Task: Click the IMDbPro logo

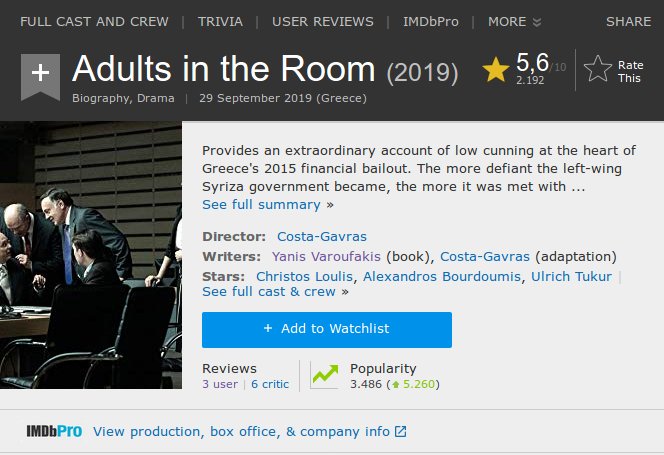Action: [x=54, y=432]
